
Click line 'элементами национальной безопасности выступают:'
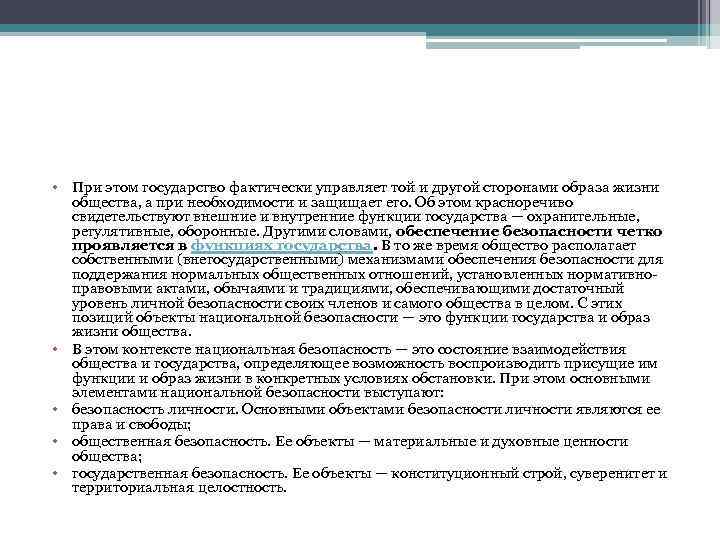click(x=258, y=393)
